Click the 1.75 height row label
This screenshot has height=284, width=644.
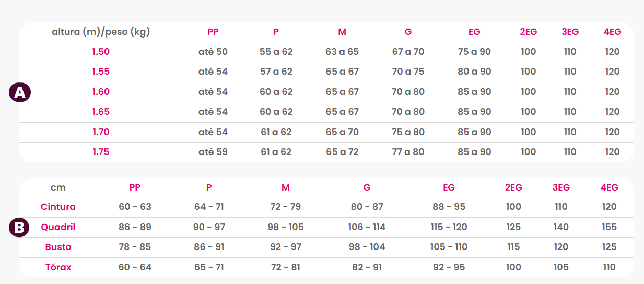pyautogui.click(x=101, y=152)
